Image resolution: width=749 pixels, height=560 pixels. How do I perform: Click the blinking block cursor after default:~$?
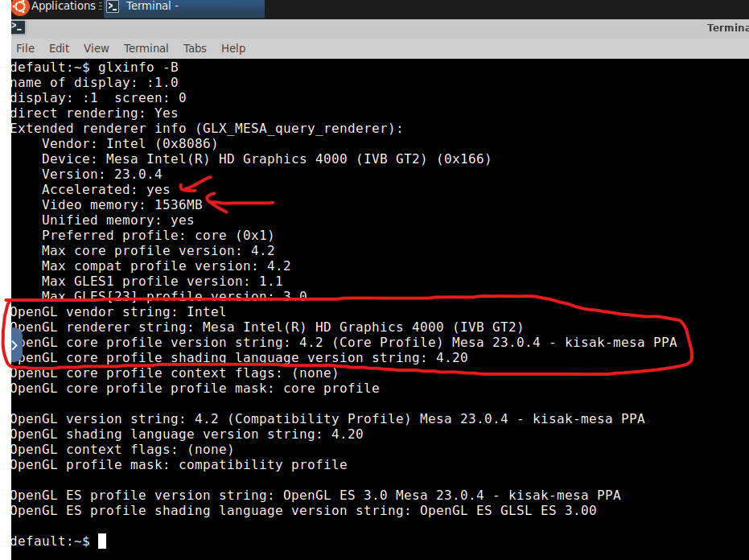tap(101, 541)
